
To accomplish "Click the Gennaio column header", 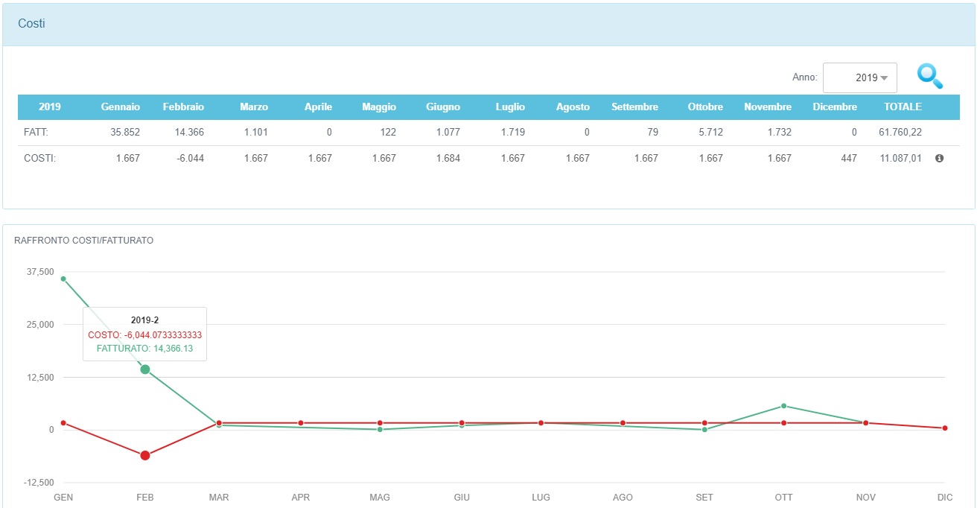I will (x=120, y=107).
